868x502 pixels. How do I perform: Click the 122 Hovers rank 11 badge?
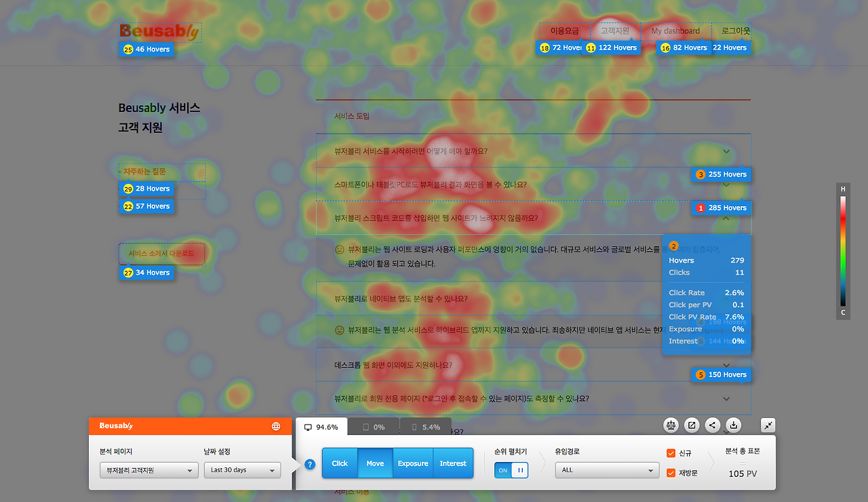[612, 47]
